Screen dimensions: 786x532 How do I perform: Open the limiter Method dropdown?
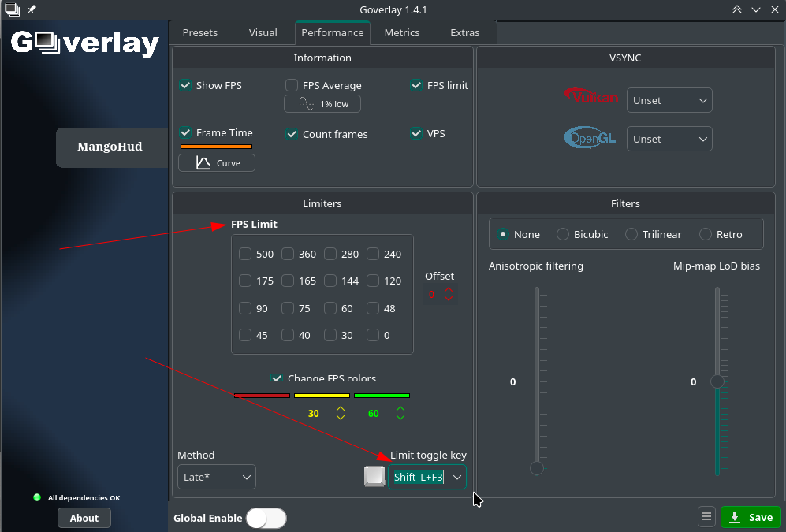point(217,477)
